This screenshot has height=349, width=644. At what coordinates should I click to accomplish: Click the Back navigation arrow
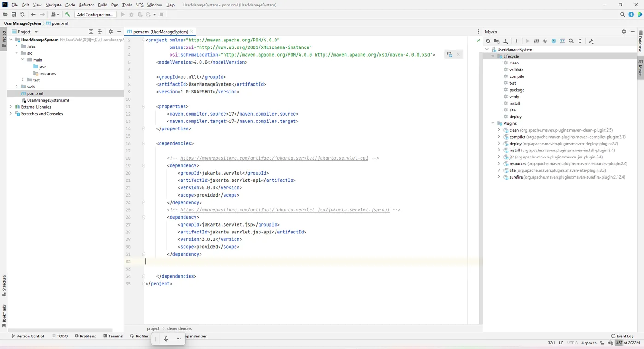[x=33, y=15]
